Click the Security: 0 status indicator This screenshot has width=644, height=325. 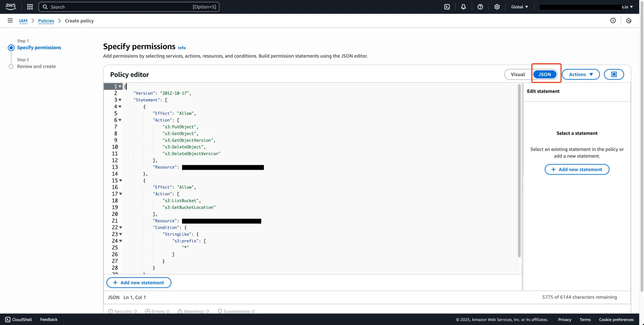point(122,311)
